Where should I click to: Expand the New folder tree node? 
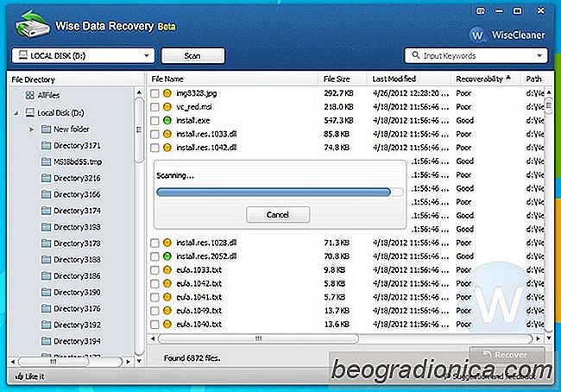click(x=31, y=130)
